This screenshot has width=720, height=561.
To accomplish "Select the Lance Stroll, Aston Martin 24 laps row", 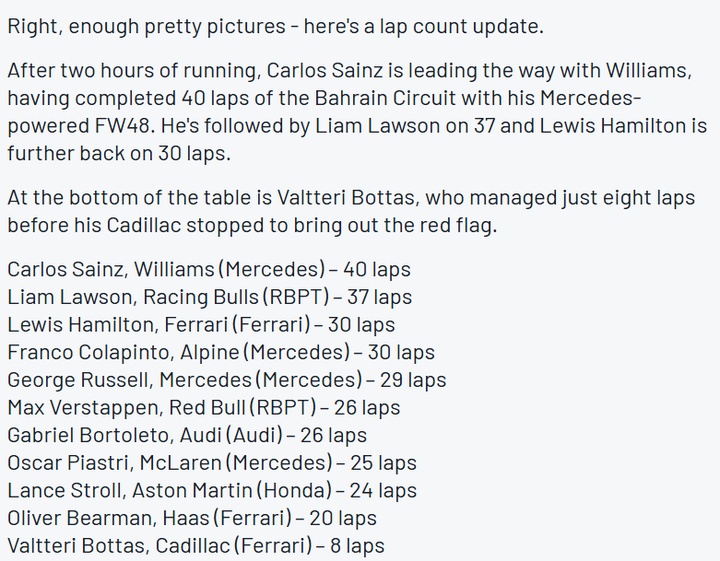I will [211, 491].
